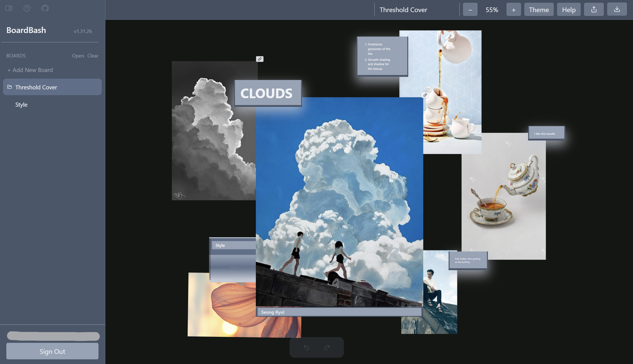The width and height of the screenshot is (633, 364).
Task: Click link icon on grayscale cloud image
Action: [x=260, y=59]
